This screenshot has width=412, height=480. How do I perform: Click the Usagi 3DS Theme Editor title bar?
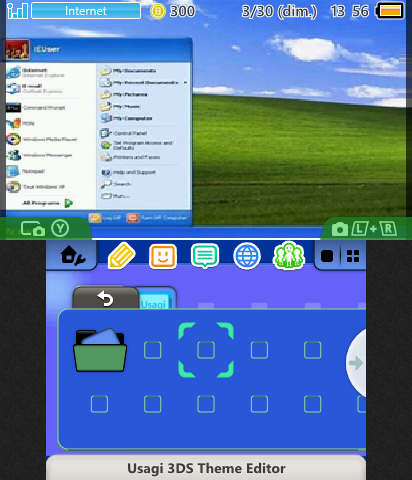pyautogui.click(x=206, y=468)
